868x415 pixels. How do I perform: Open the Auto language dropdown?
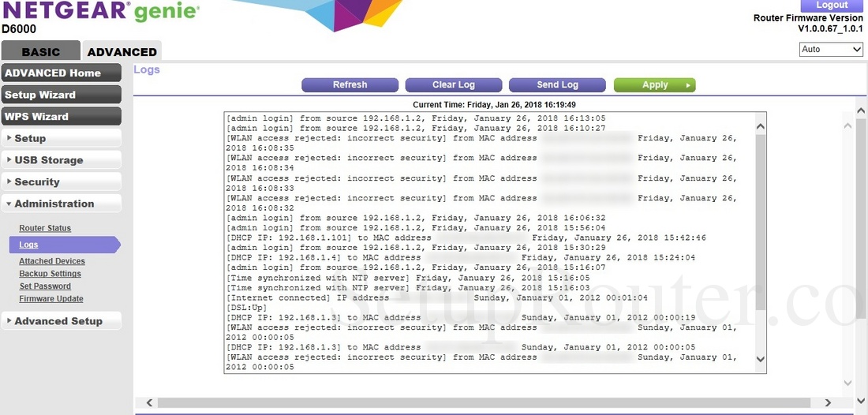[x=831, y=49]
